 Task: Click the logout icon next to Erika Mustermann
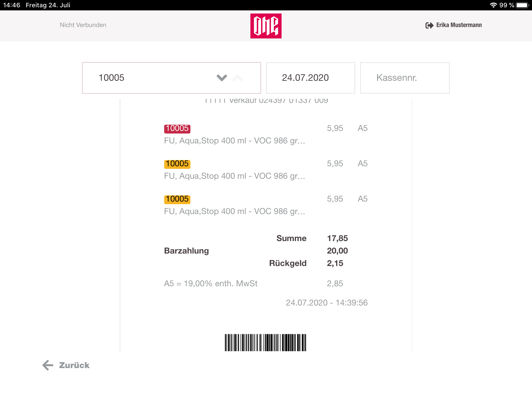pos(429,25)
